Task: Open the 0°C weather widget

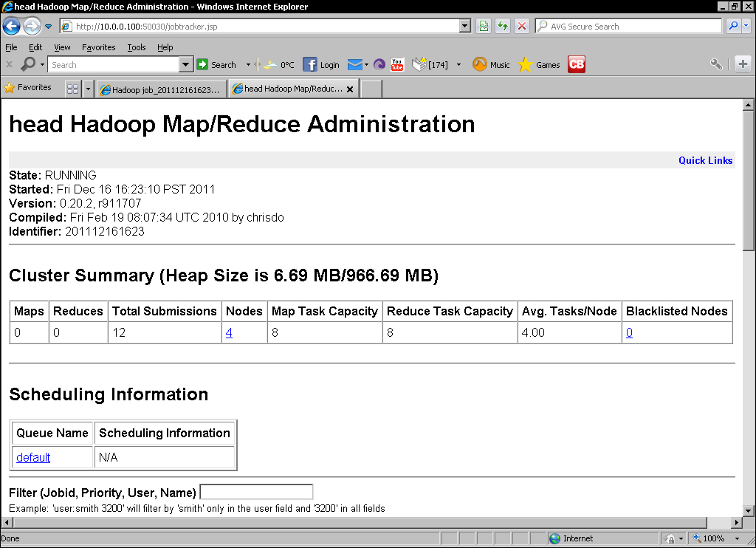Action: coord(279,65)
